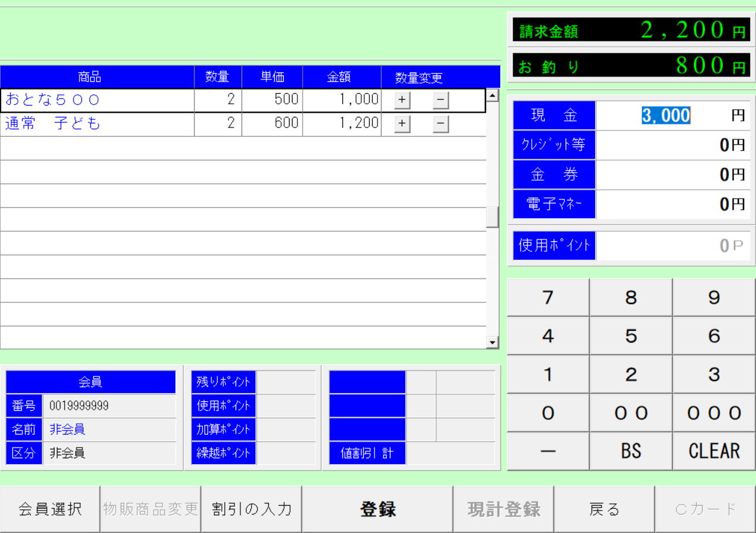The width and height of the screenshot is (756, 533).
Task: Open 会員選択 member selection
Action: point(50,509)
